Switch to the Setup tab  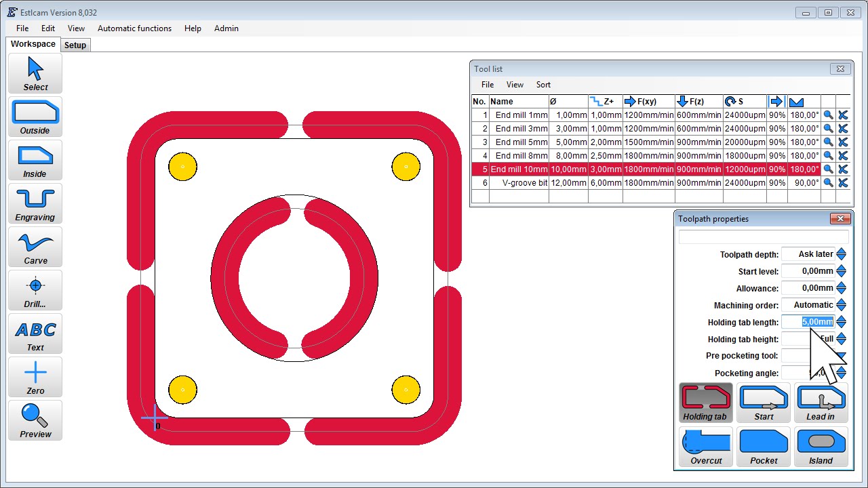[75, 45]
